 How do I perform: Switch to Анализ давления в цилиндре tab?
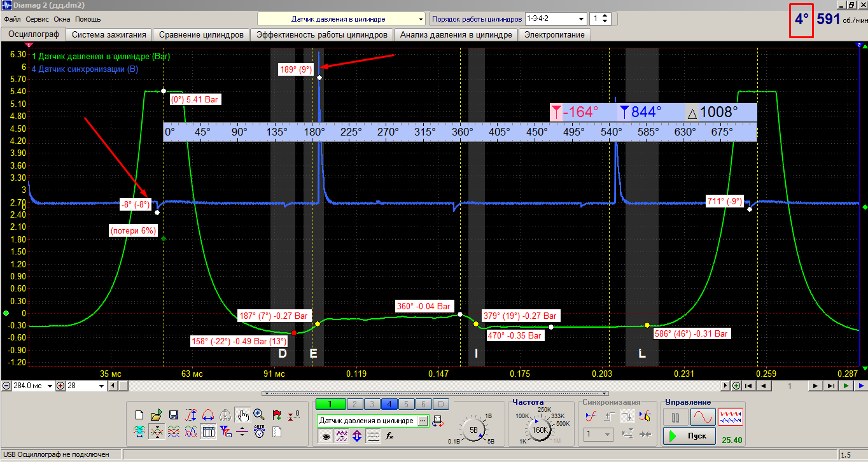(x=456, y=35)
